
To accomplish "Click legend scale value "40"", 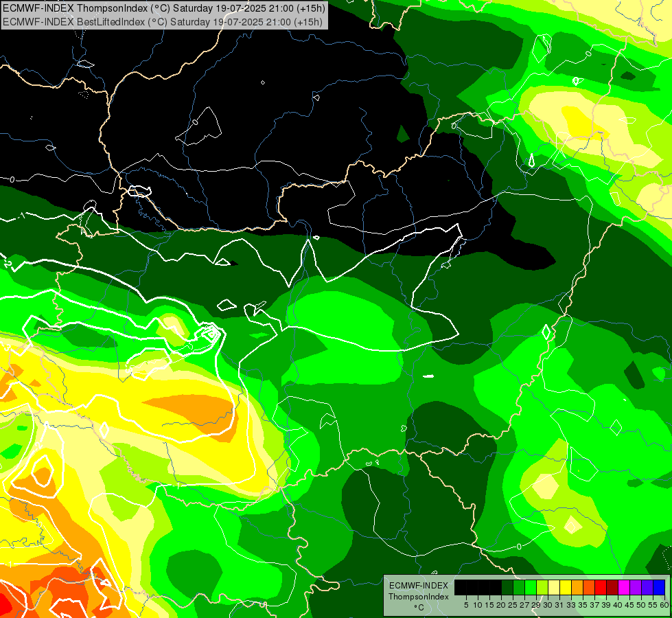I will click(618, 605).
